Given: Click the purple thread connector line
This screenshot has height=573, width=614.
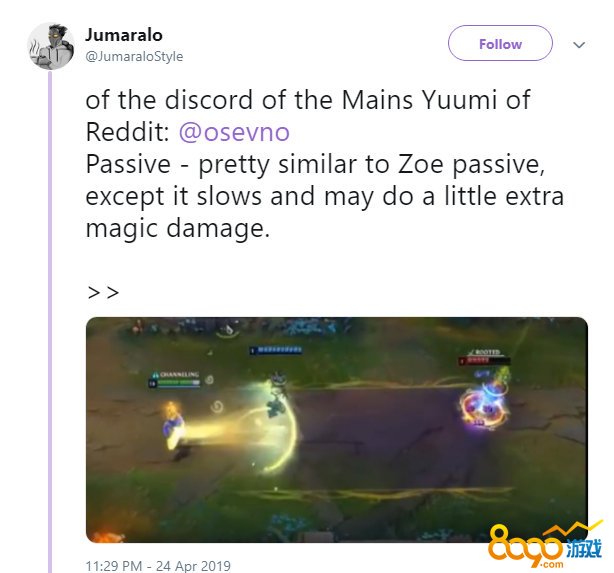Looking at the screenshot, I should pos(50,321).
